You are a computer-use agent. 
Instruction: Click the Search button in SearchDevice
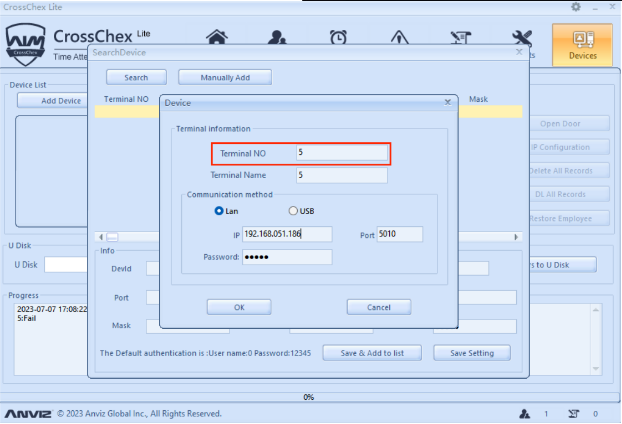click(136, 77)
